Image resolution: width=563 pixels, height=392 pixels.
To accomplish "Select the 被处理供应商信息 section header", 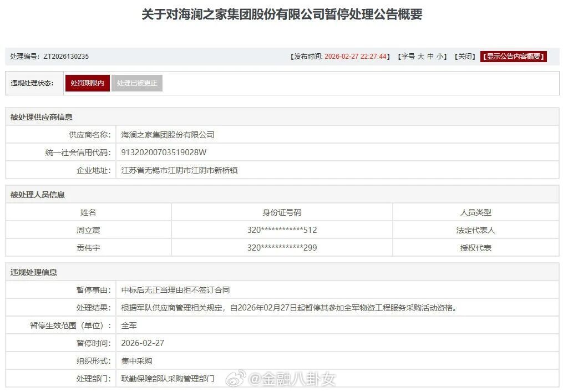I will pyautogui.click(x=42, y=116).
